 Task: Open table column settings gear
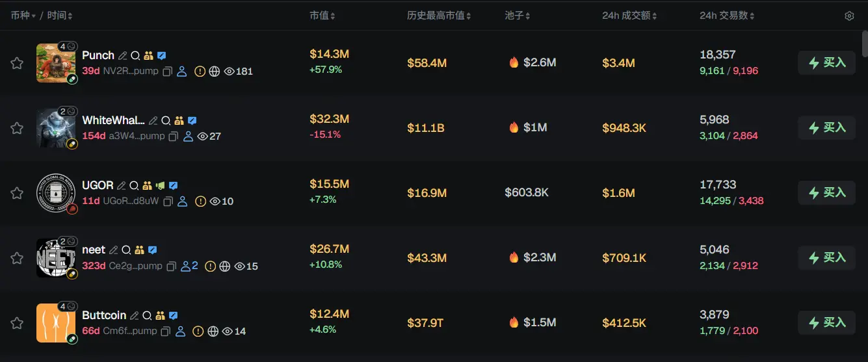[849, 16]
